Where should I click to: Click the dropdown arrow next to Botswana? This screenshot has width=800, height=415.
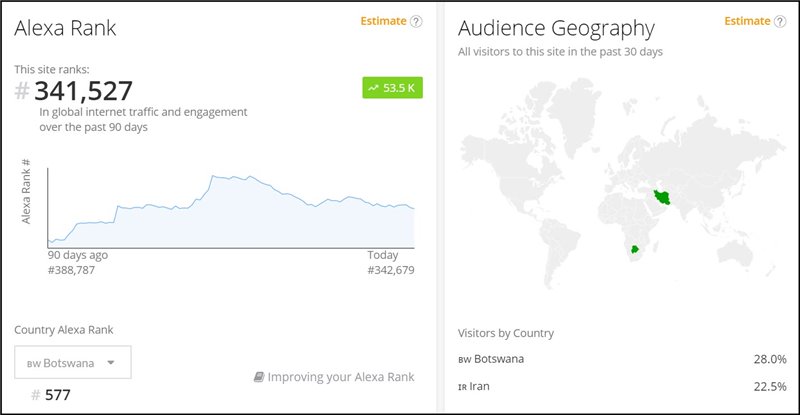[111, 363]
